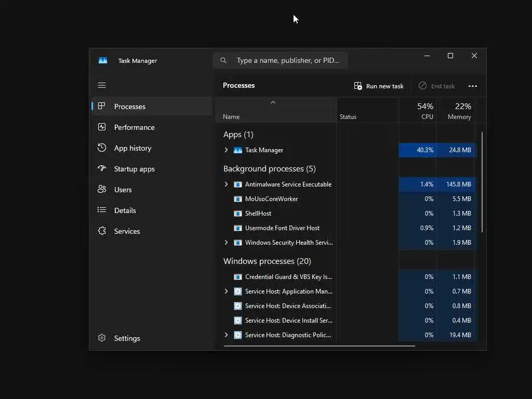Screen dimensions: 532x399
Task: Select Processes in the sidebar
Action: coord(152,106)
